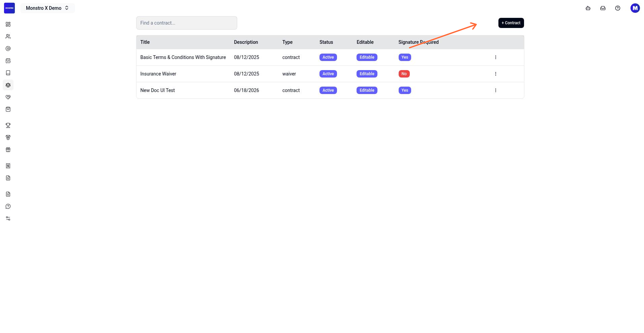
Task: Click the Signature Required column header
Action: click(419, 42)
